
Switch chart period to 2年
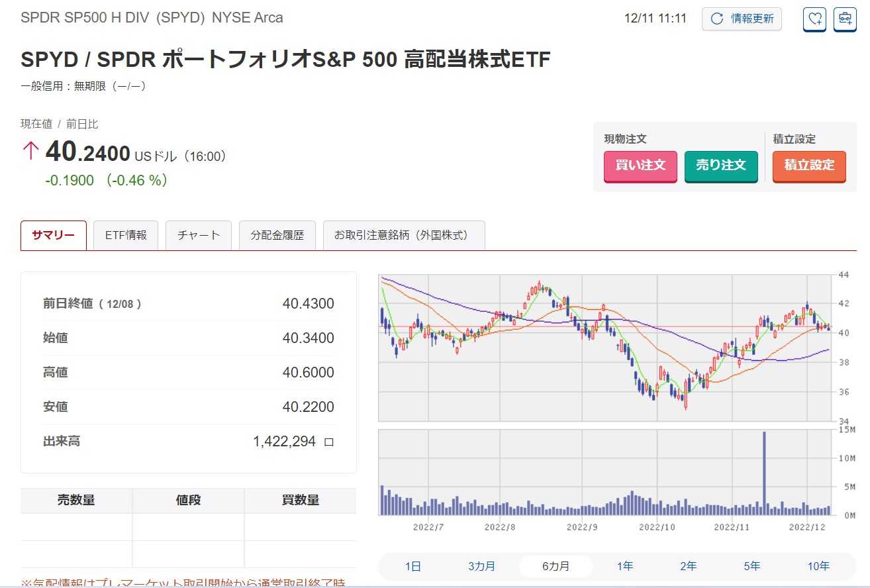pyautogui.click(x=689, y=566)
